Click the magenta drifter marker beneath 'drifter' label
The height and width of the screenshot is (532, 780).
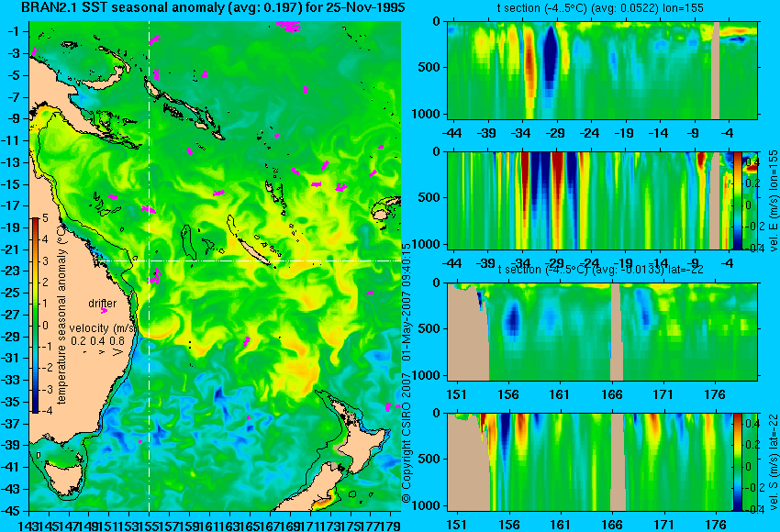[x=104, y=311]
